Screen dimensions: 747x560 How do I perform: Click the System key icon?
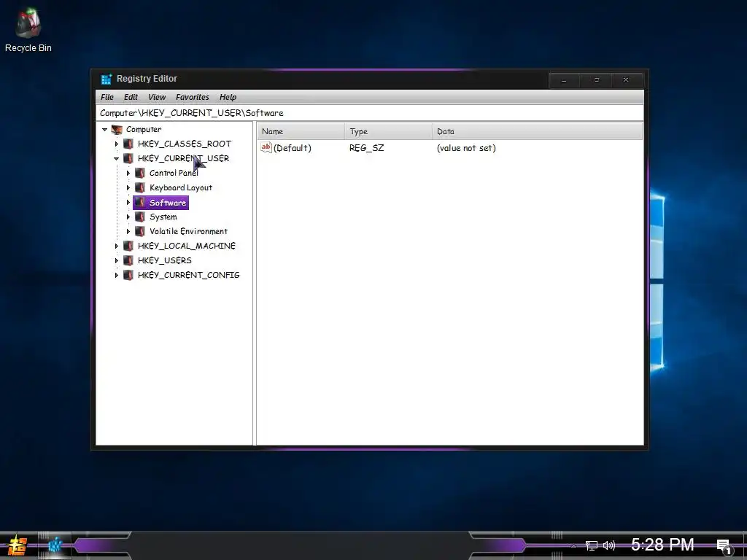(140, 217)
